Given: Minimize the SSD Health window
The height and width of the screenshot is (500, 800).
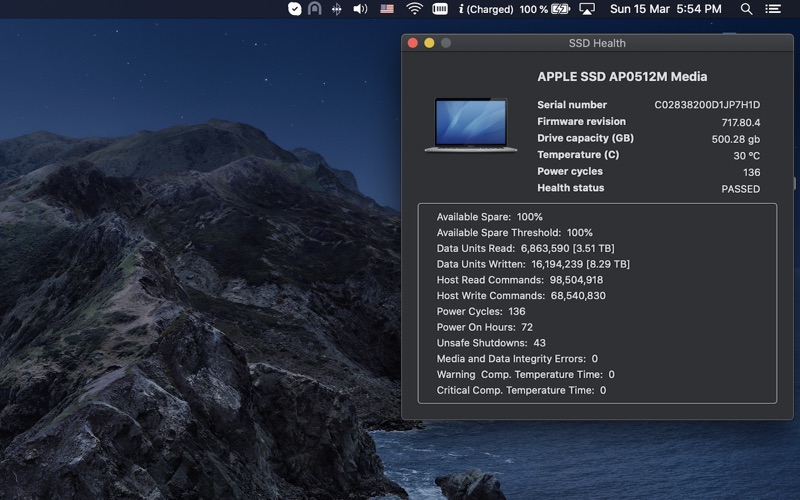Looking at the screenshot, I should pos(429,43).
